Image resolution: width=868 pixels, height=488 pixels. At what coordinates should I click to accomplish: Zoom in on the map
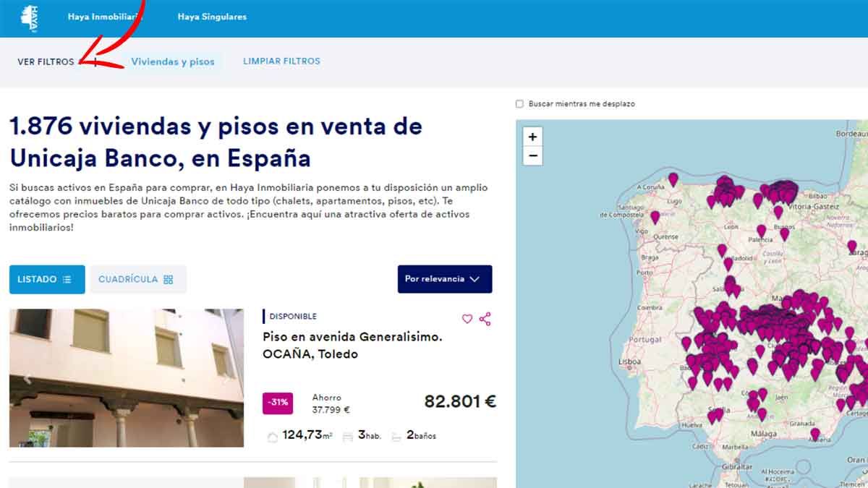(x=533, y=137)
